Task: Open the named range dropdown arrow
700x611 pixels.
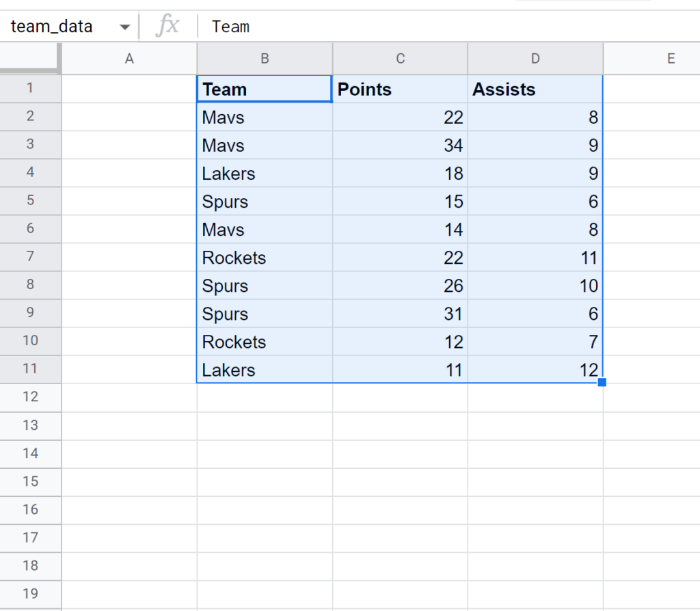Action: coord(125,27)
